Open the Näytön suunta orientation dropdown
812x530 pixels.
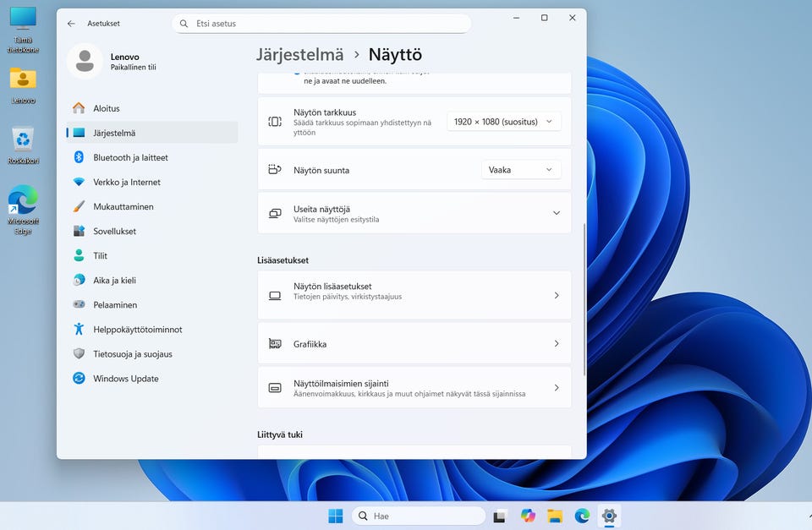pyautogui.click(x=520, y=170)
